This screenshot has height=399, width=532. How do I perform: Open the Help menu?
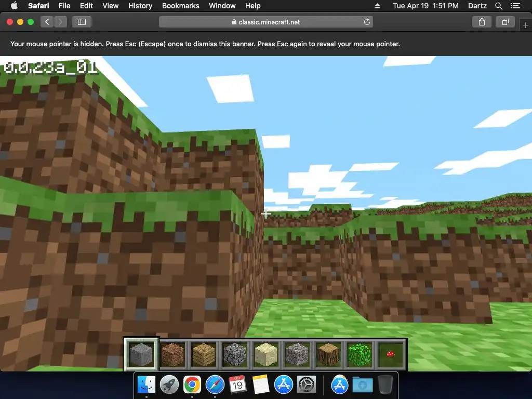253,6
